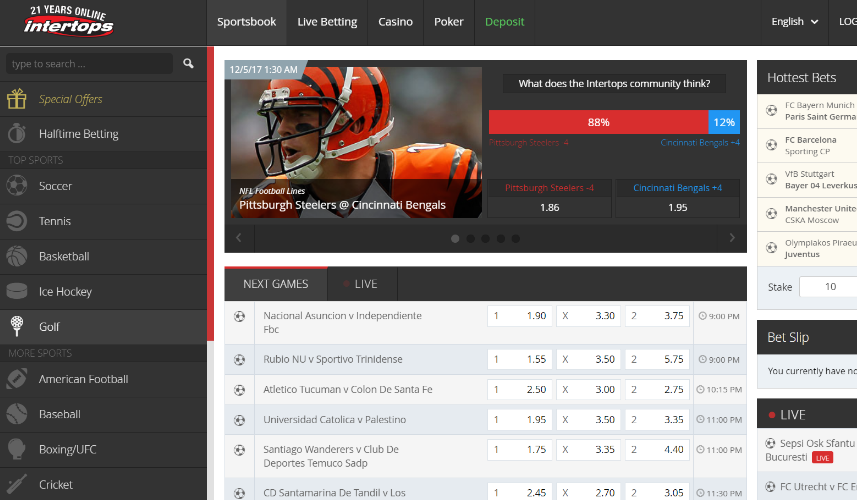Click the Stake amount field

coord(828,287)
